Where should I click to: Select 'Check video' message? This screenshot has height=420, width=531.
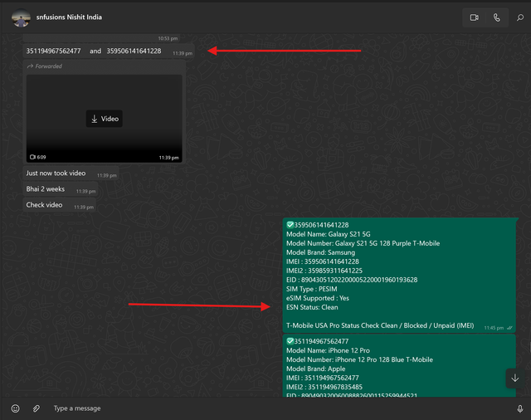click(59, 205)
